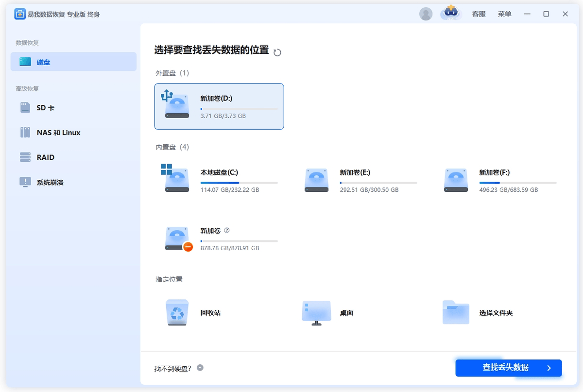Click the 新加卷(D:) usage progress bar
Viewport: 583px width, 392px height.
pyautogui.click(x=239, y=109)
